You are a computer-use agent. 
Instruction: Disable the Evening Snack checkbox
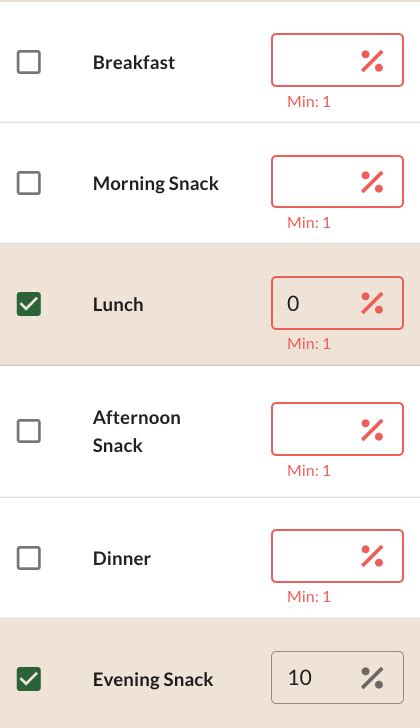(29, 679)
